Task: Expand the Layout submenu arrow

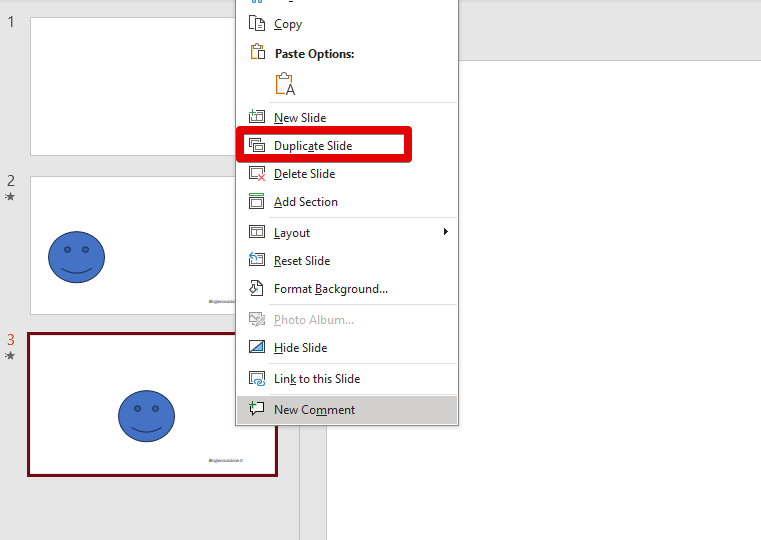Action: click(x=445, y=232)
